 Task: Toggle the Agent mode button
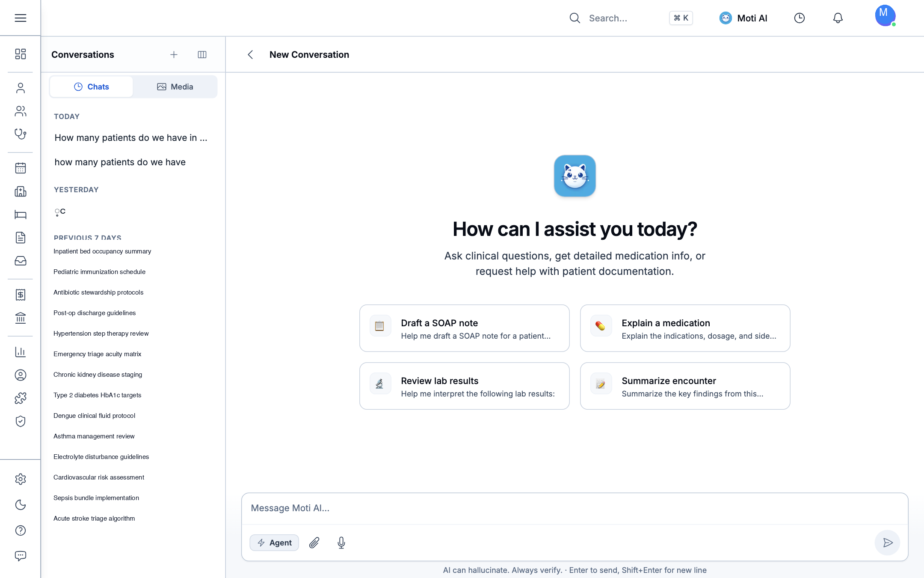point(274,543)
